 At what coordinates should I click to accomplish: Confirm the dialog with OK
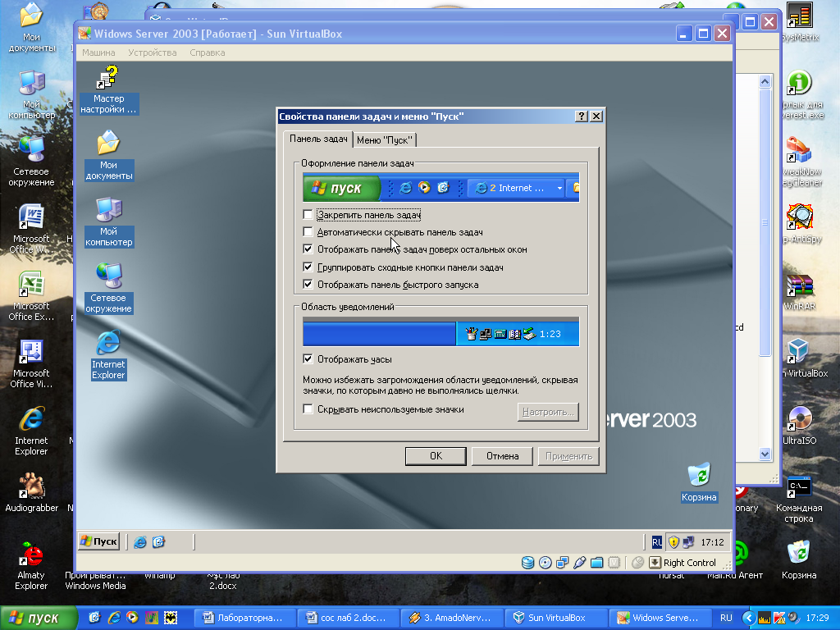coord(436,456)
